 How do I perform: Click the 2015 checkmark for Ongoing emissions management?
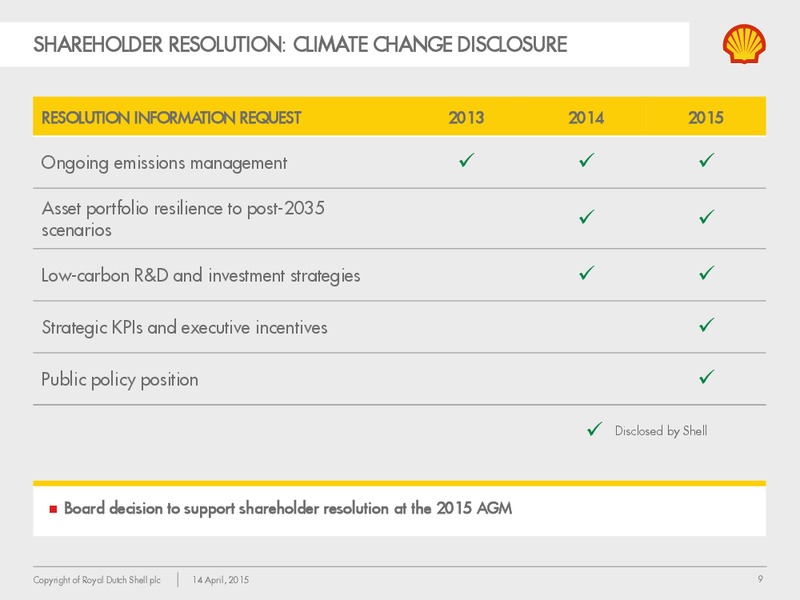pyautogui.click(x=707, y=160)
